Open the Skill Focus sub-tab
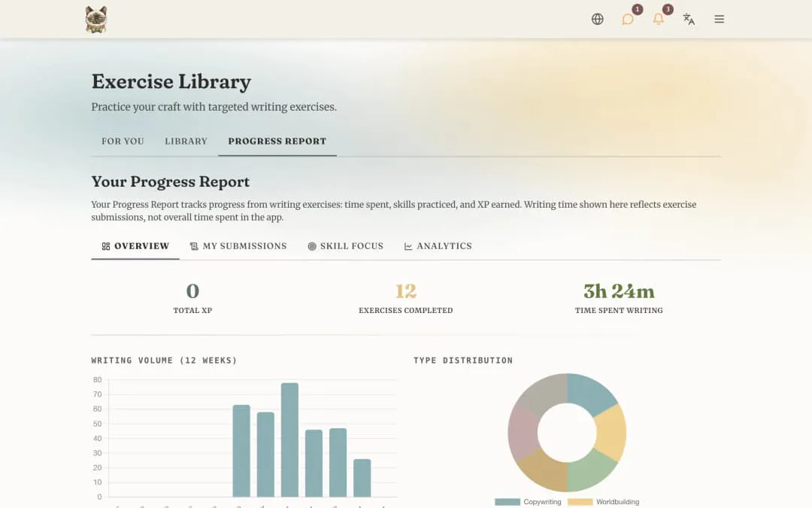The image size is (812, 508). point(345,245)
